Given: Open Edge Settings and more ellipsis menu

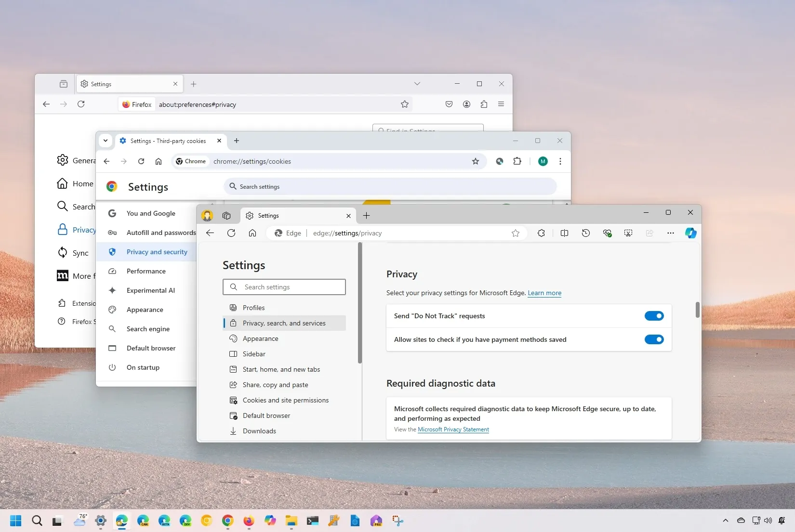Looking at the screenshot, I should pyautogui.click(x=670, y=233).
